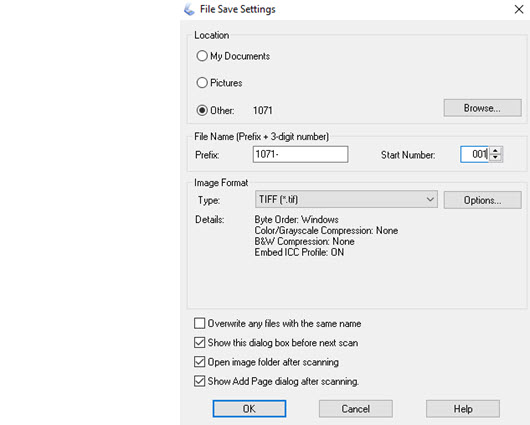Open image format Options
The width and height of the screenshot is (530, 425).
(482, 200)
